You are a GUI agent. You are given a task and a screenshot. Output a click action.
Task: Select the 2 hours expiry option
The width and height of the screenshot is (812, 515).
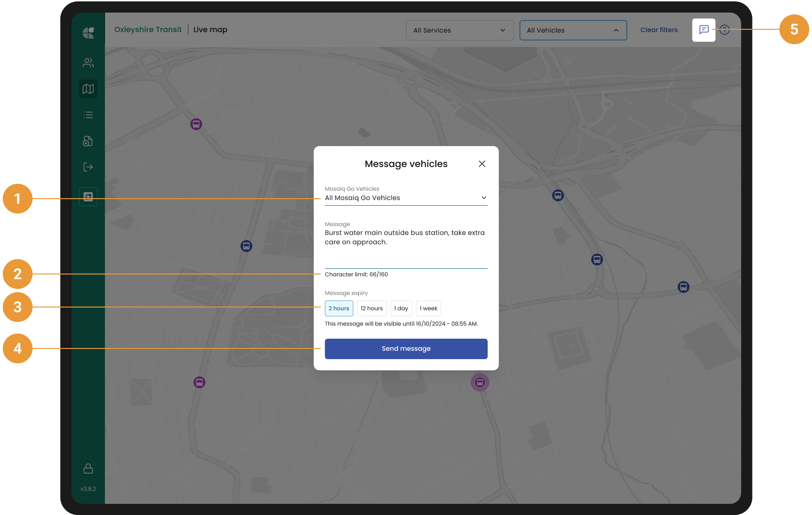(339, 308)
